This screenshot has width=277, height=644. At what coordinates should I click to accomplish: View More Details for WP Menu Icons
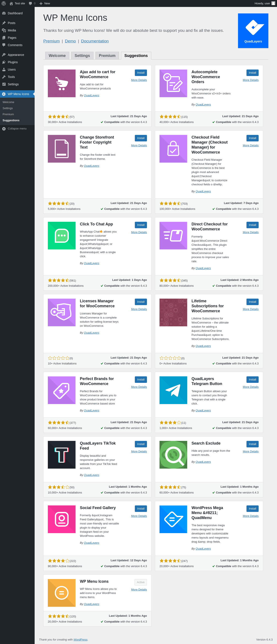(x=139, y=589)
